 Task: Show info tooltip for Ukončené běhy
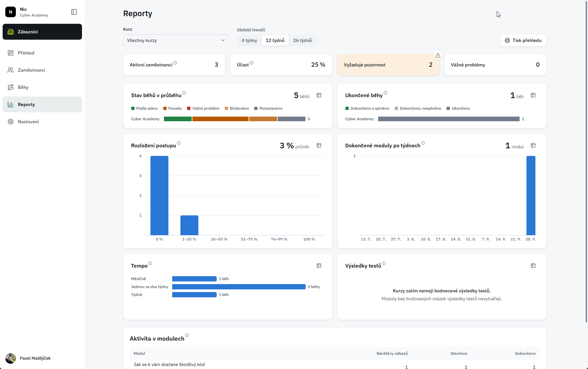(385, 93)
